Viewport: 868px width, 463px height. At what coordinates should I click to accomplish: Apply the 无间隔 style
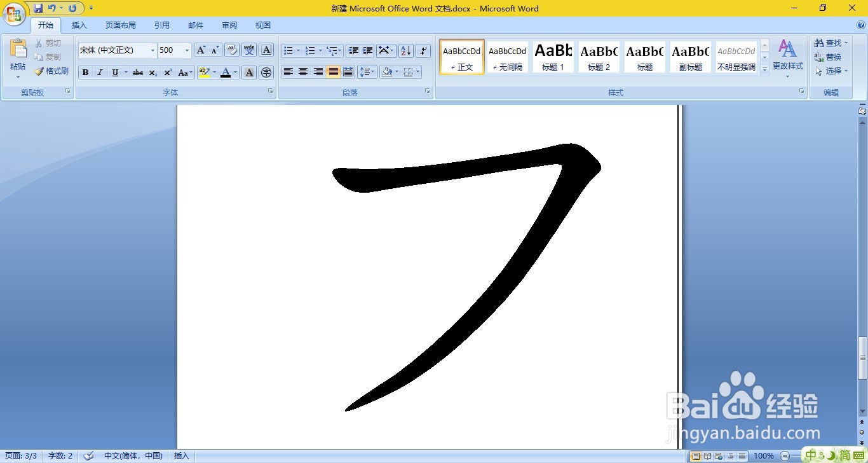(x=508, y=57)
